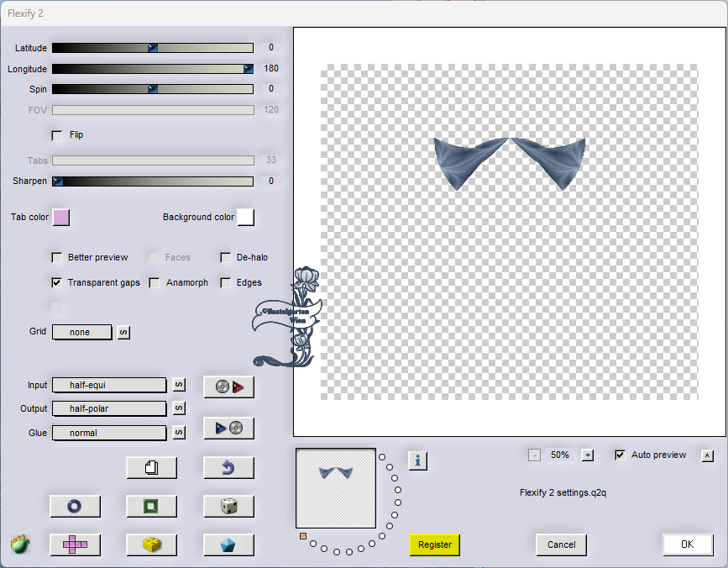728x568 pixels.
Task: Click the info button beside thumbnail
Action: pyautogui.click(x=418, y=460)
